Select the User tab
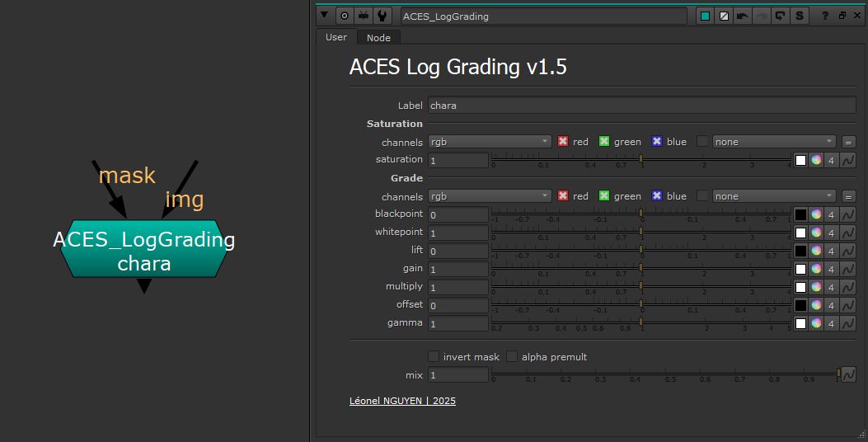The image size is (868, 442). pos(336,37)
